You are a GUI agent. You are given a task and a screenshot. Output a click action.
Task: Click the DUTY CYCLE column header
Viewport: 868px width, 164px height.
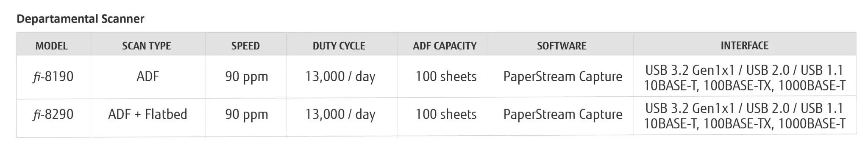tap(339, 46)
